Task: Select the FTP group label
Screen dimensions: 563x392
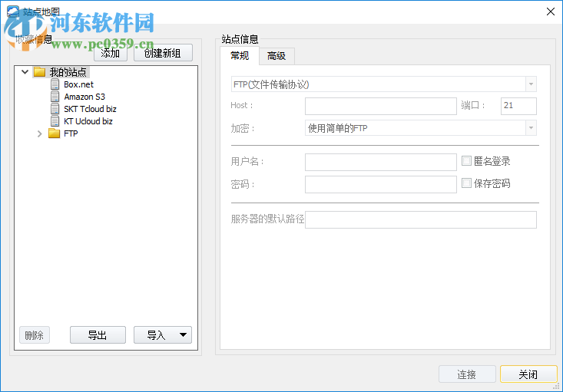Action: 71,133
